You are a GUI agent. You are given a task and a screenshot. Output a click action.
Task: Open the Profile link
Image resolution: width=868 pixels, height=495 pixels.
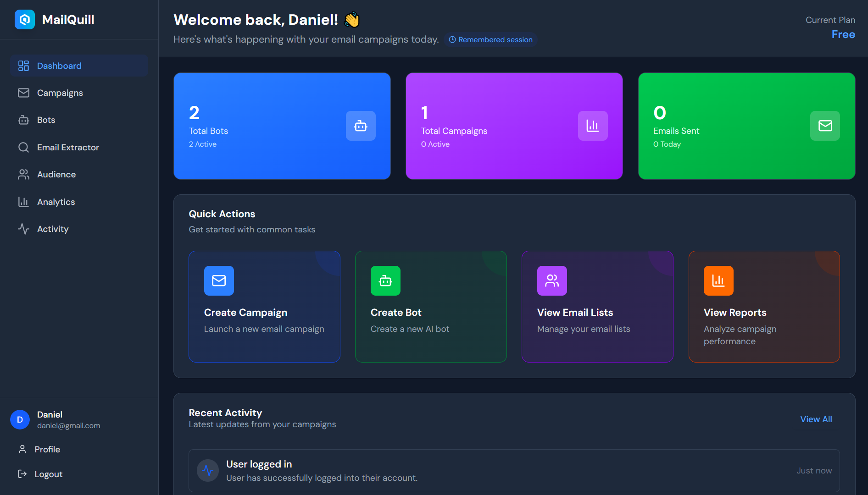click(x=47, y=449)
